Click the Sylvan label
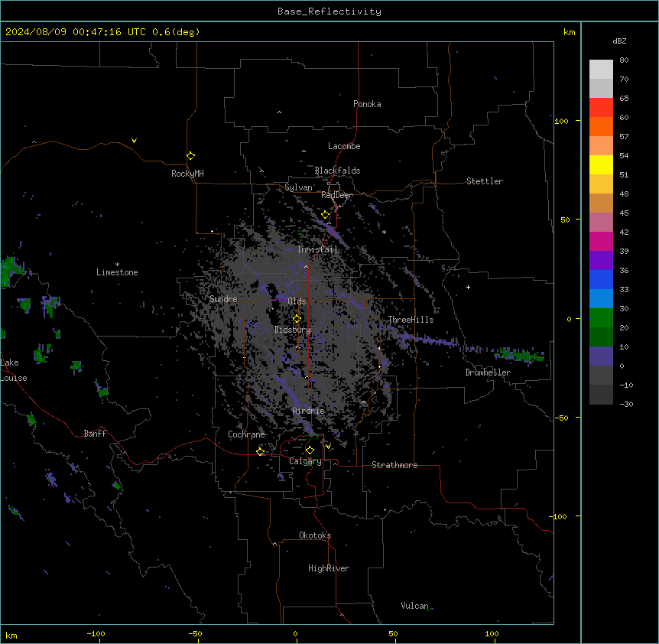659x644 pixels. pyautogui.click(x=298, y=187)
